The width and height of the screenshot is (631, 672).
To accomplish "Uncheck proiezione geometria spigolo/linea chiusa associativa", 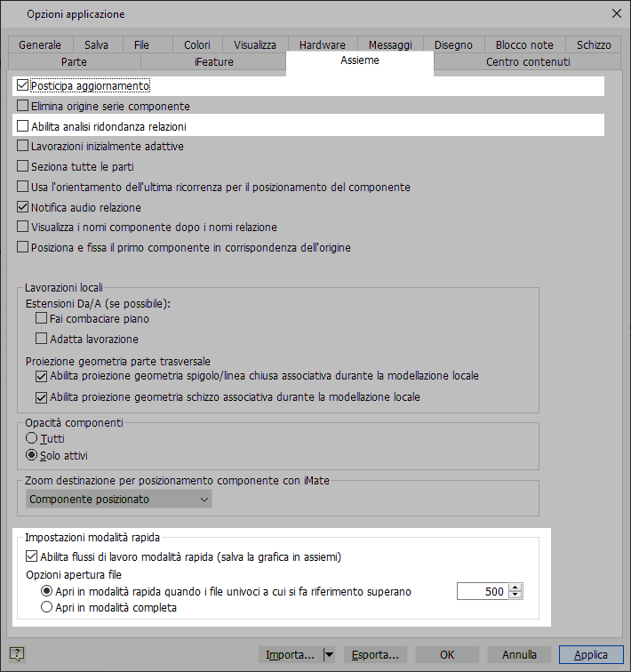I will click(x=41, y=376).
